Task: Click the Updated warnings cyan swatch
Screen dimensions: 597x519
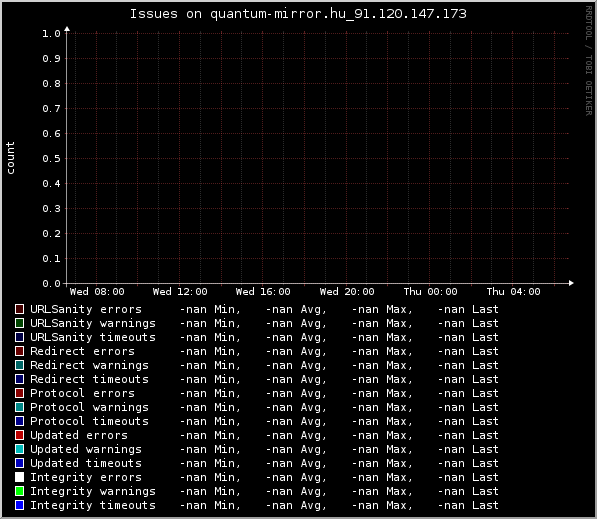Action: tap(19, 449)
